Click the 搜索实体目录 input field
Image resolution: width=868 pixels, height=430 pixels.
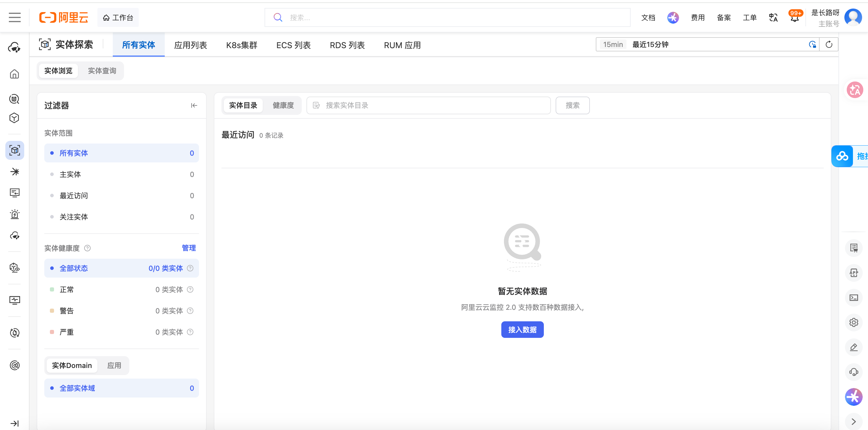[x=428, y=105]
